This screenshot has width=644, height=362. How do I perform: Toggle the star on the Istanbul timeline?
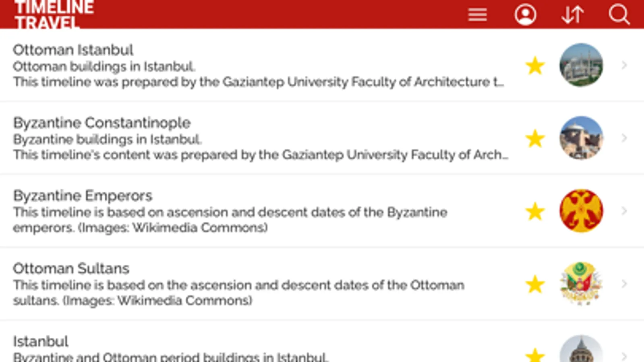535,355
